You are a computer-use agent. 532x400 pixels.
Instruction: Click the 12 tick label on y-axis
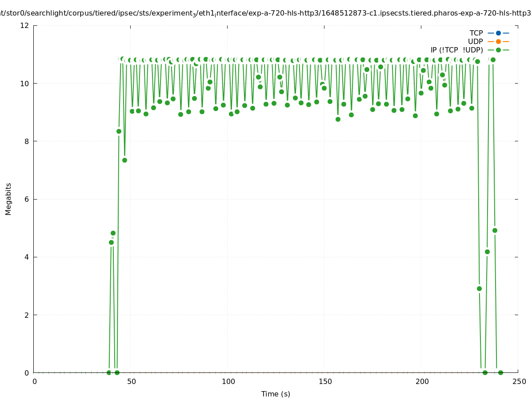(25, 25)
